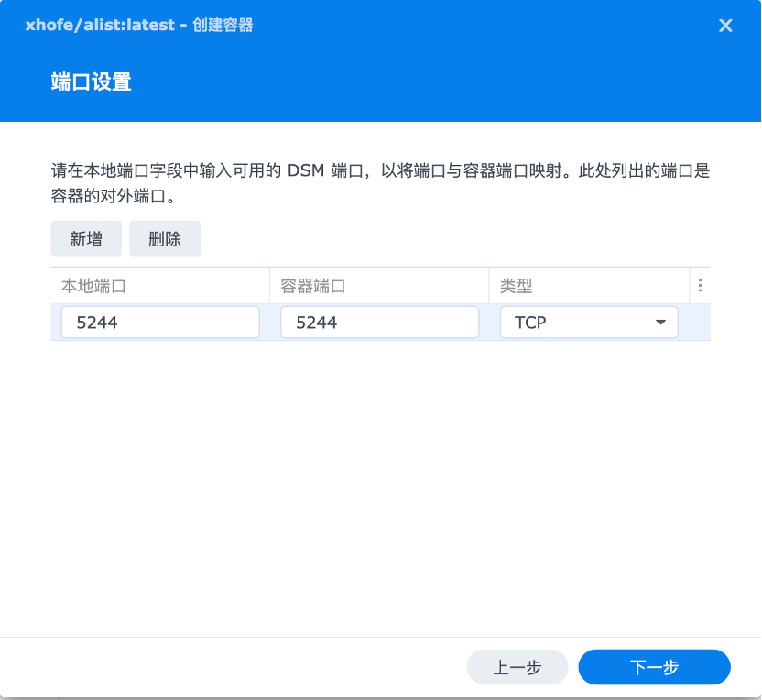Open the column options three-dot menu

pyautogui.click(x=700, y=285)
